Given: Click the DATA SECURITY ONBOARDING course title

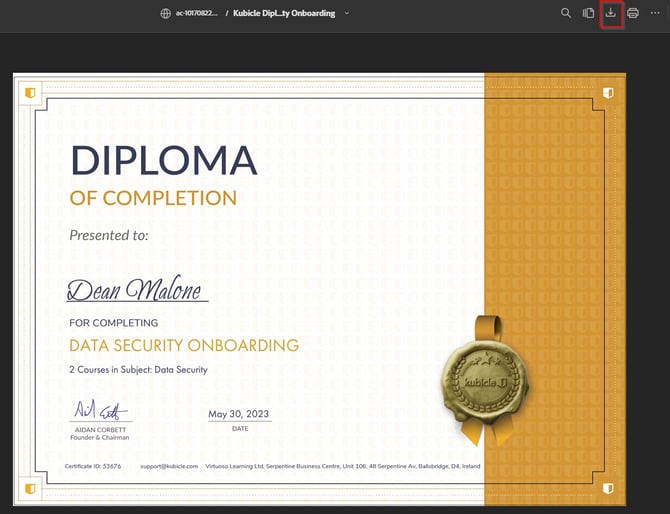Looking at the screenshot, I should 184,346.
